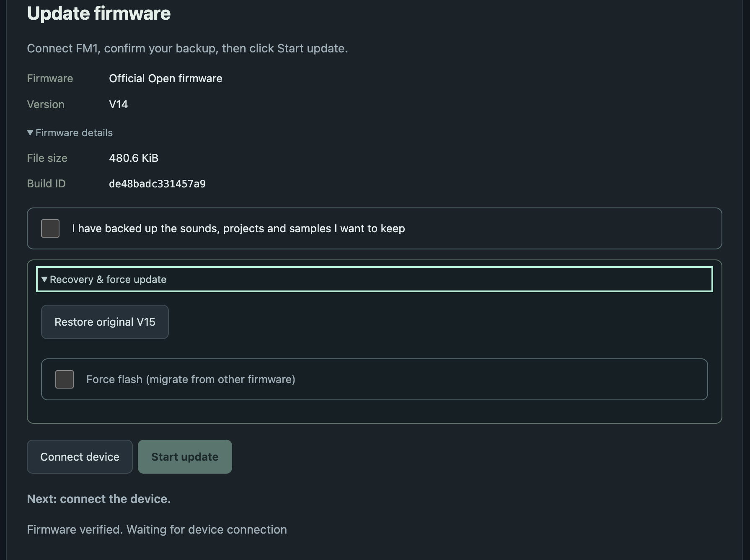
Task: Click the Firmware verified status line
Action: [x=157, y=529]
